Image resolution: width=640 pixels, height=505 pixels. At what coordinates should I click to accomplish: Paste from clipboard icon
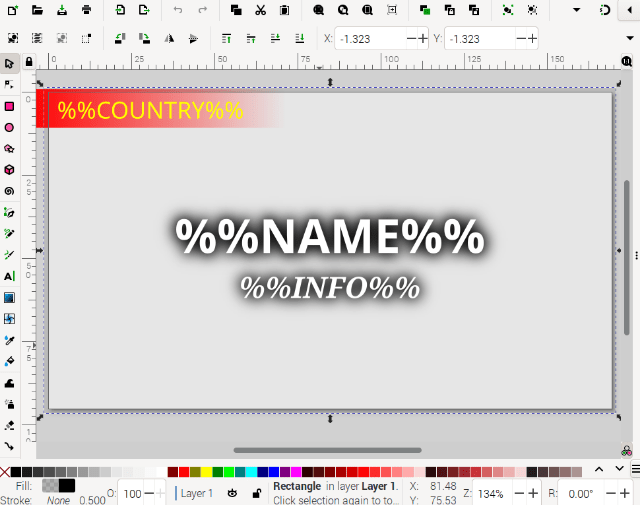[284, 10]
